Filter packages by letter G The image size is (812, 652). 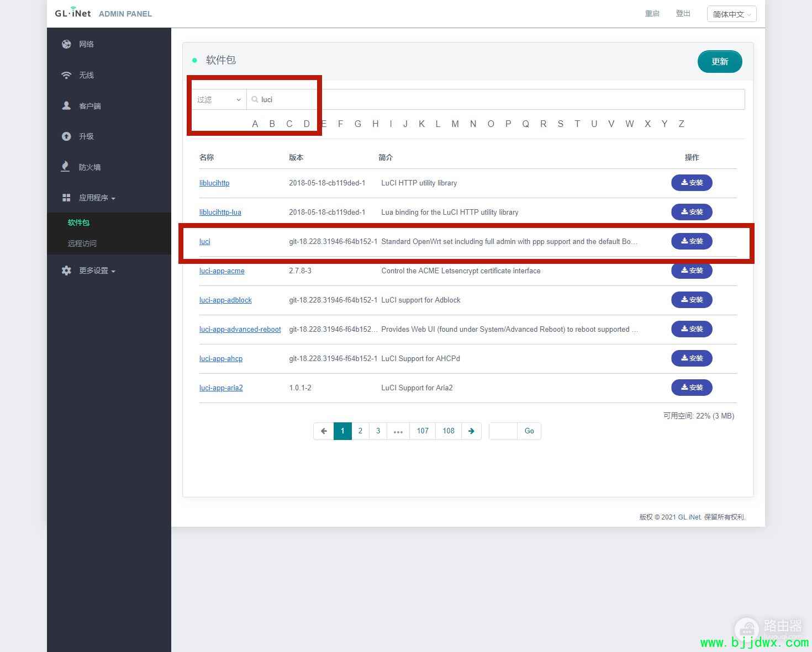click(x=358, y=124)
